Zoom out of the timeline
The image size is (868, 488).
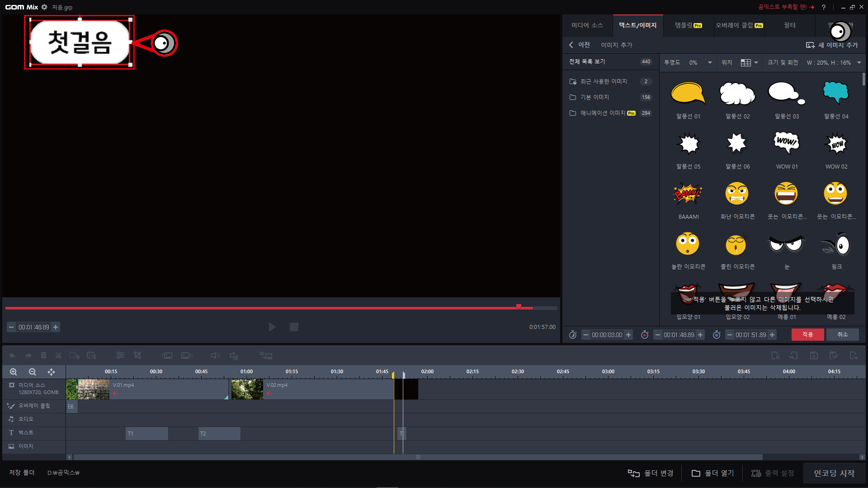pos(32,372)
